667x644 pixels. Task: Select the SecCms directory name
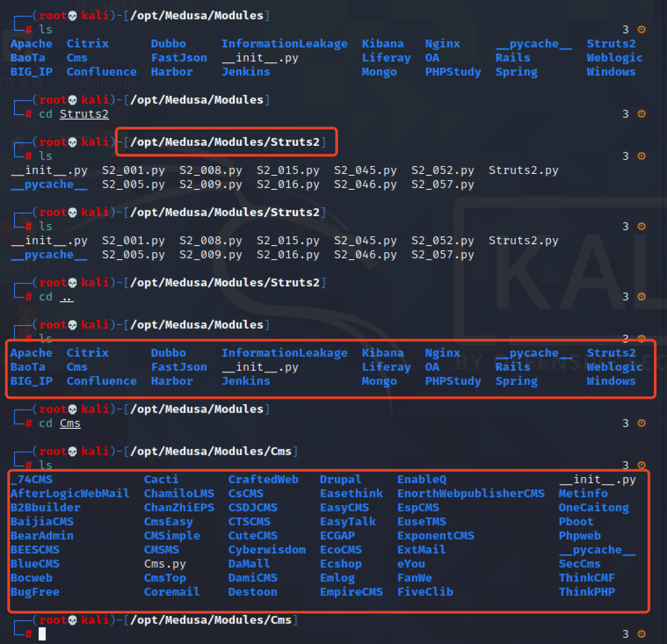coord(580,564)
